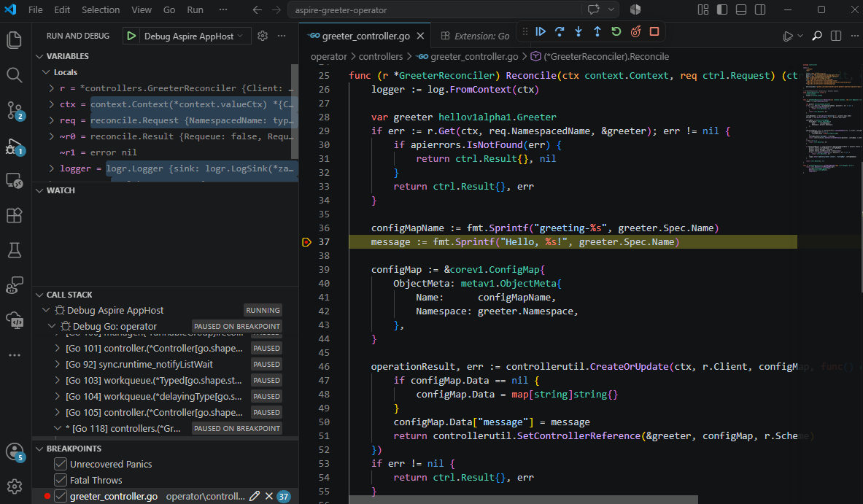Click Continue in debug toolbar
863x504 pixels.
(x=541, y=31)
